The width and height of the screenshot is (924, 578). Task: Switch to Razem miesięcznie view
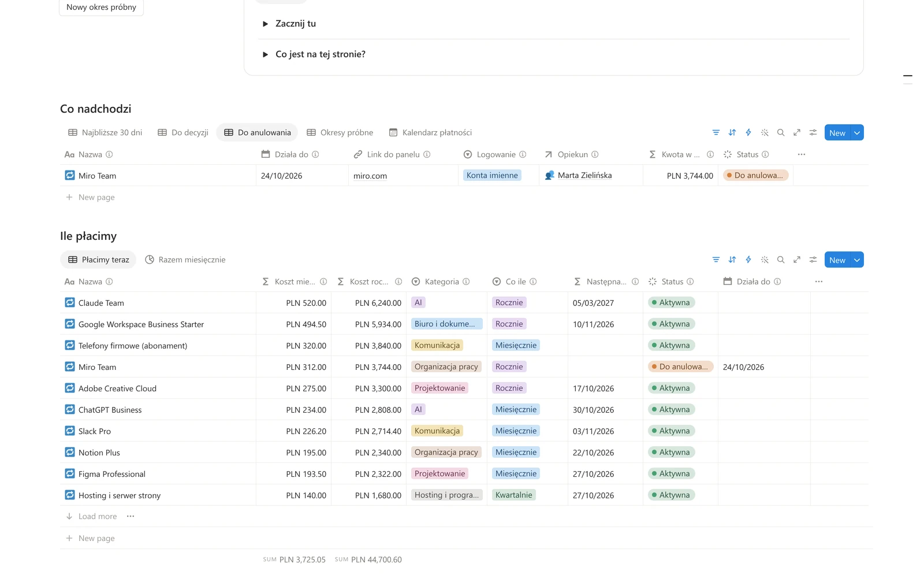pos(185,260)
